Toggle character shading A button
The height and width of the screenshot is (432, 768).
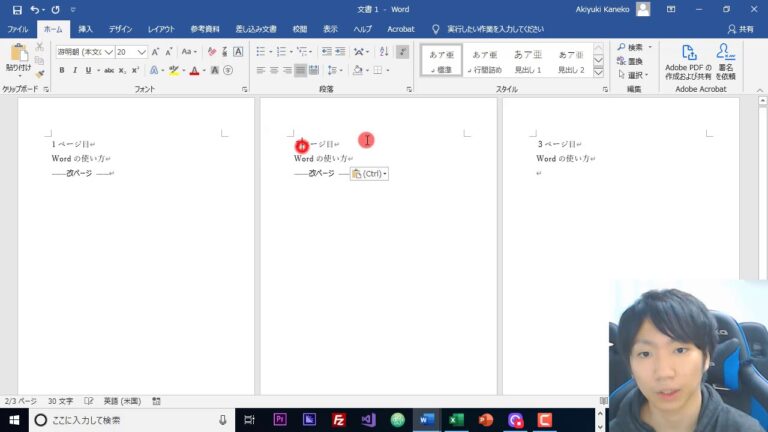tap(215, 71)
